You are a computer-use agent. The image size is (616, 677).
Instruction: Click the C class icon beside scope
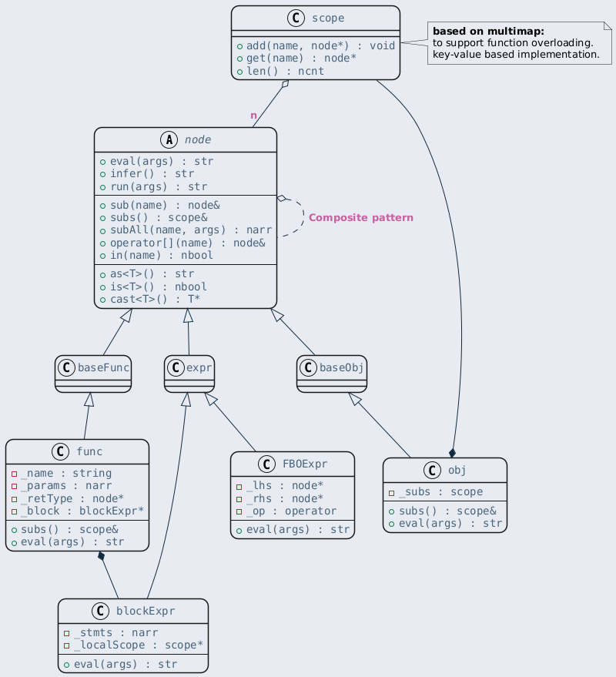pos(296,18)
